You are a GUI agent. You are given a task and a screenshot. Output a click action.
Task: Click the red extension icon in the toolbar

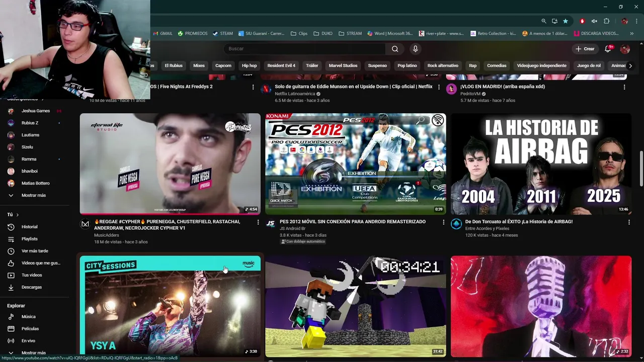(x=582, y=21)
